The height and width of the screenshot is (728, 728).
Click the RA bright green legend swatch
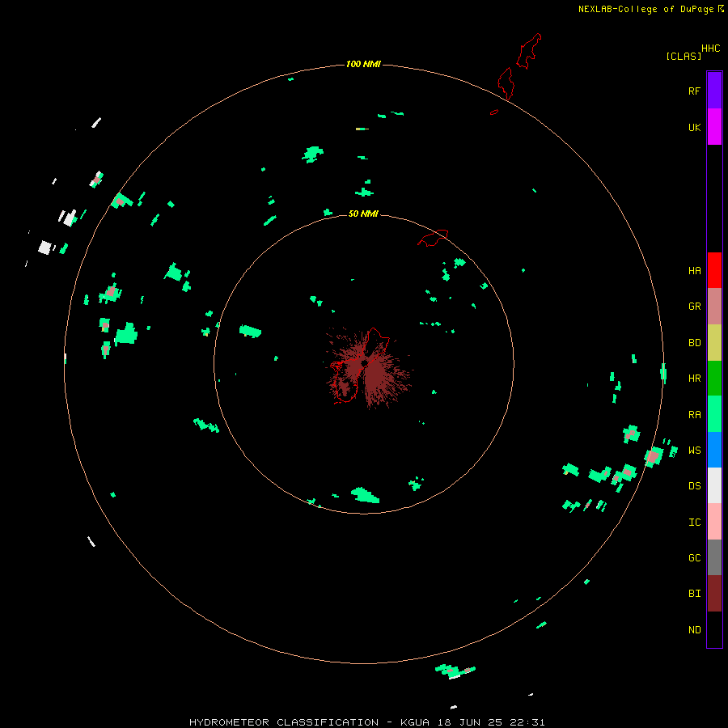click(714, 414)
